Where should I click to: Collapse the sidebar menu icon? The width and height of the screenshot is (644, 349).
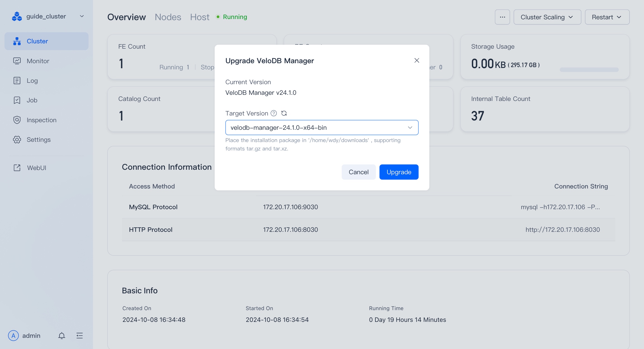pyautogui.click(x=80, y=336)
